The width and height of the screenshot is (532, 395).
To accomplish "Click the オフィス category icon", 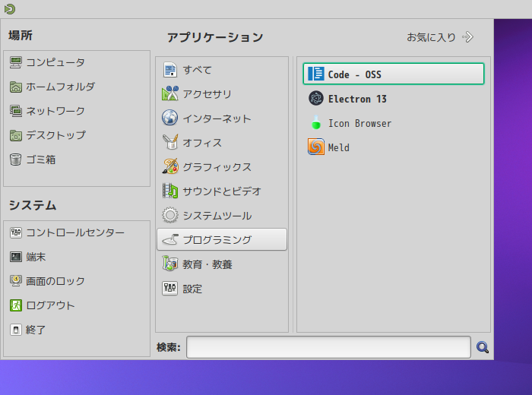I will tap(170, 142).
